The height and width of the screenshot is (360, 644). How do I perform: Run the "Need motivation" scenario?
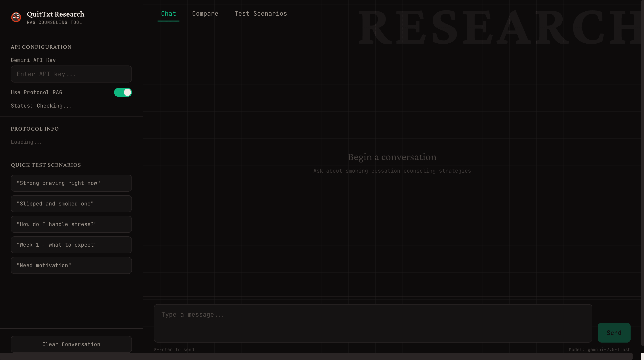point(71,265)
